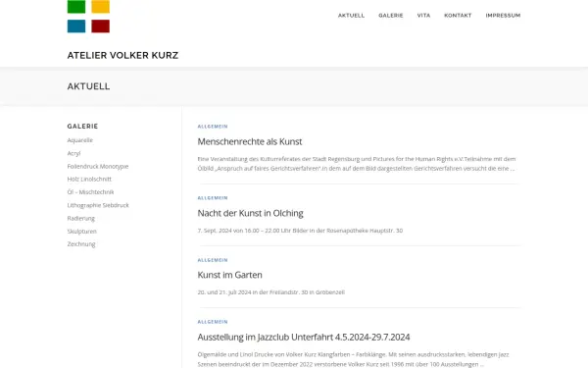588x368 pixels.
Task: Open the IMPRESSUM page
Action: click(503, 16)
